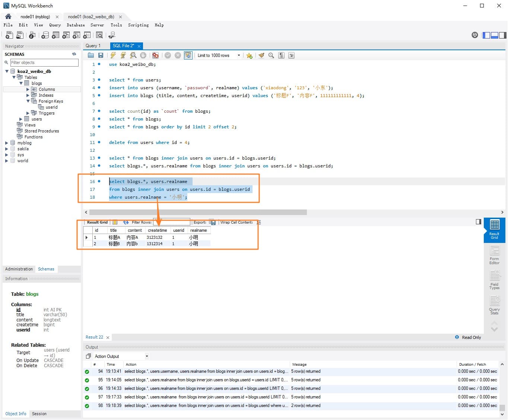Execute the SQL script with lightning icon

(113, 55)
